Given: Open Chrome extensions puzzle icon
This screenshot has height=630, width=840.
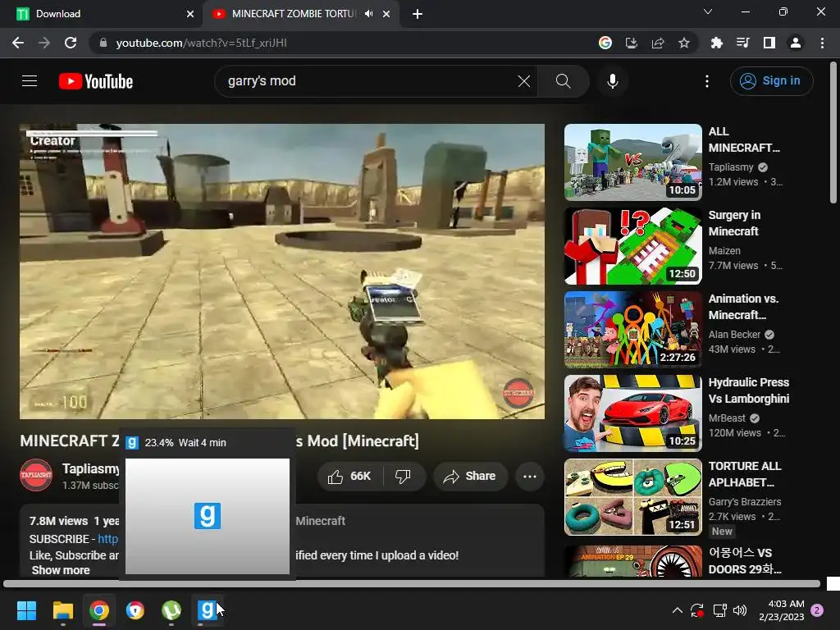Looking at the screenshot, I should pyautogui.click(x=717, y=43).
